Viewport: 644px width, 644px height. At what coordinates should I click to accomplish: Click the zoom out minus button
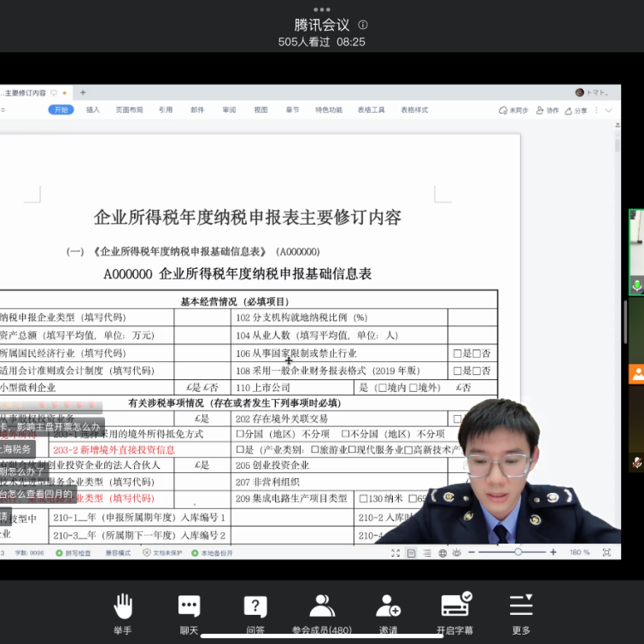[471, 553]
